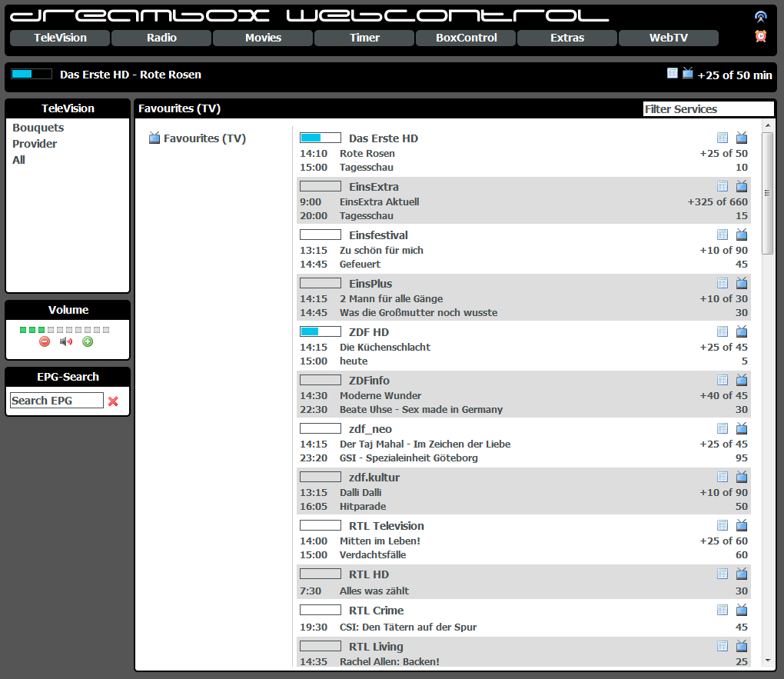The image size is (784, 679).
Task: Decrease volume with red minus icon
Action: click(x=45, y=341)
